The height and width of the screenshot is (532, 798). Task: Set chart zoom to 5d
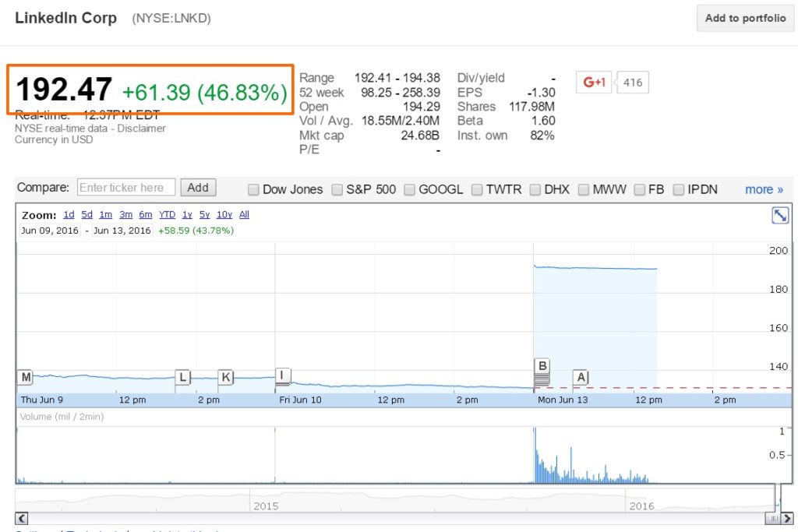87,215
